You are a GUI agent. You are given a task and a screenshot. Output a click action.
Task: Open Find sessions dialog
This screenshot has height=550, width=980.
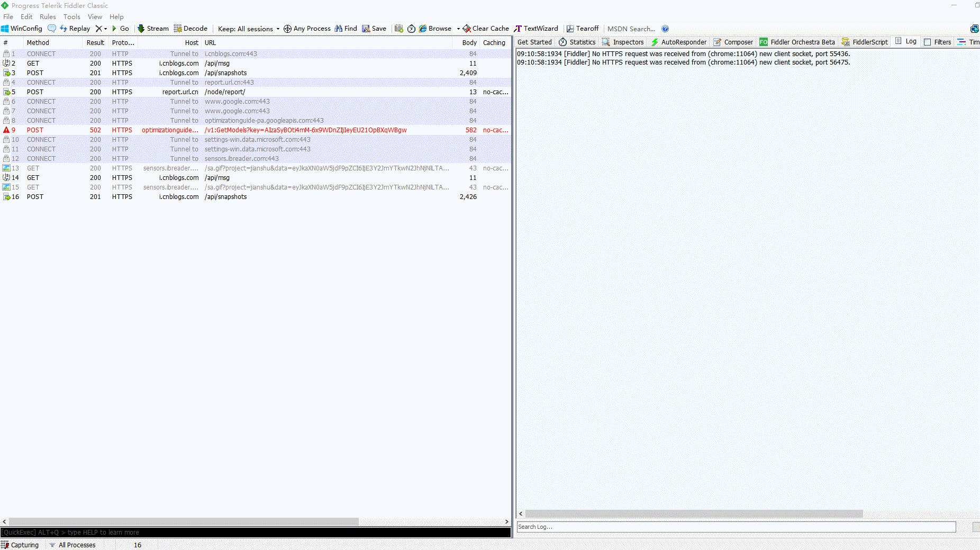(x=346, y=29)
